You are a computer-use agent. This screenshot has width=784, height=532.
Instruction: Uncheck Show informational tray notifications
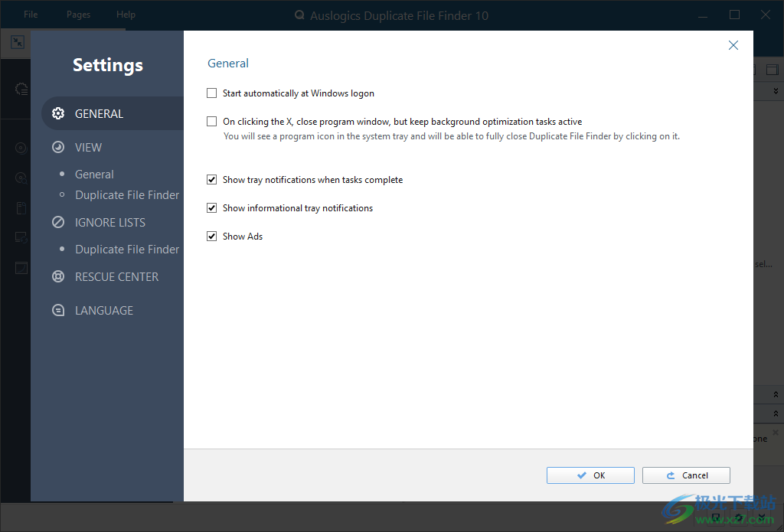click(212, 208)
